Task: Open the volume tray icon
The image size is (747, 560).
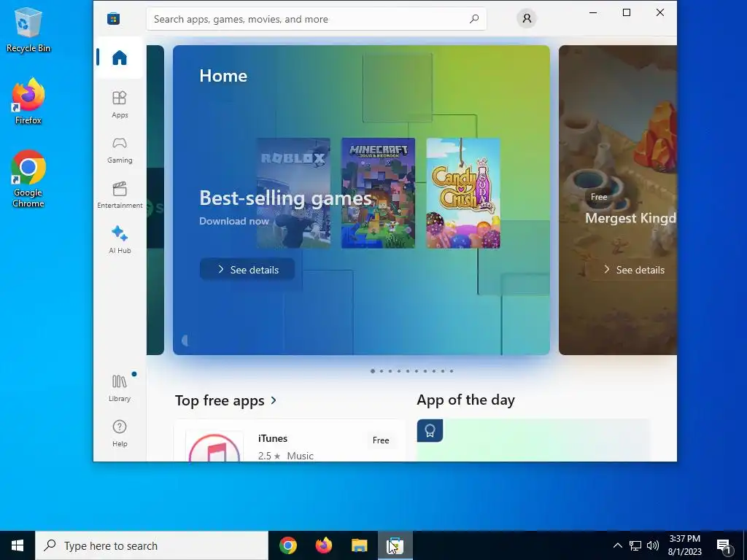Action: tap(653, 545)
